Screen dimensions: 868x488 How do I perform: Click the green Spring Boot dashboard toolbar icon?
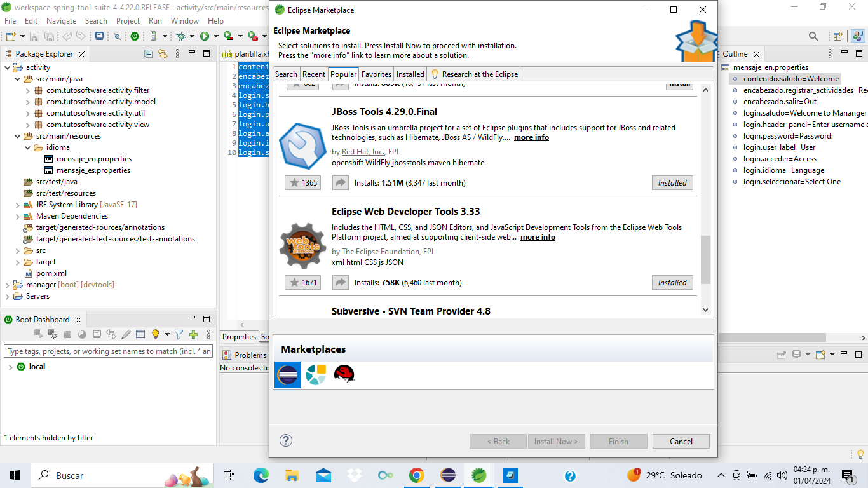point(135,36)
